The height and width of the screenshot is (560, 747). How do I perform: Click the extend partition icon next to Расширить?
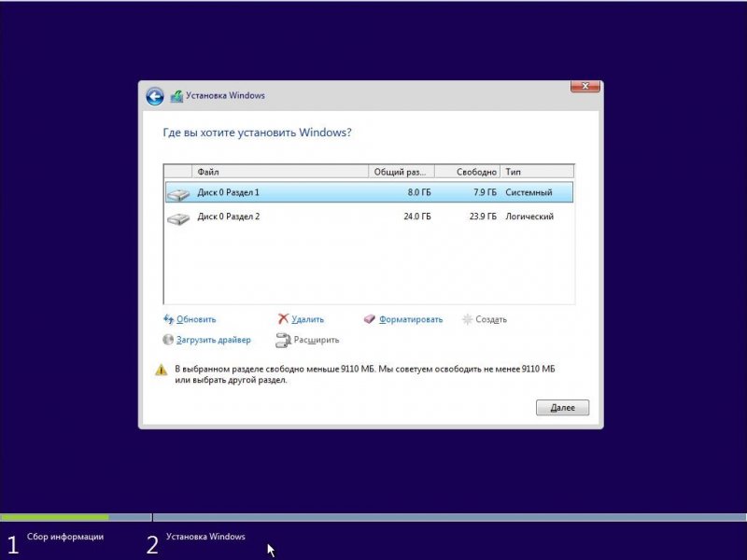[283, 340]
